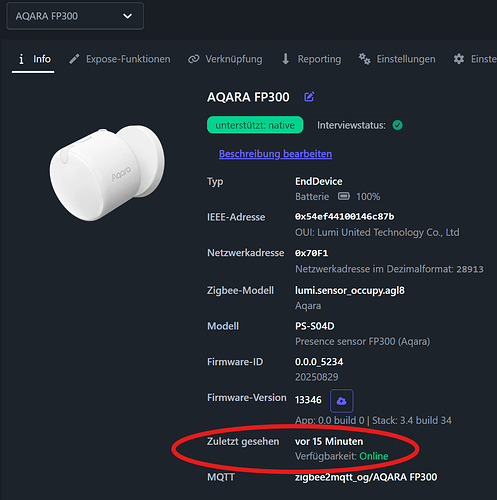Switch to the Expose-Funktionen tab
This screenshot has width=497, height=500.
pos(120,59)
